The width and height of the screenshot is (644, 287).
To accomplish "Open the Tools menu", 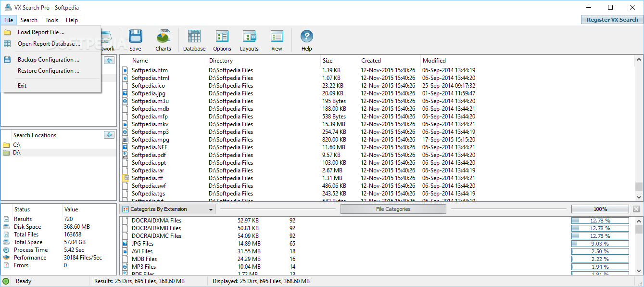I will pos(52,20).
